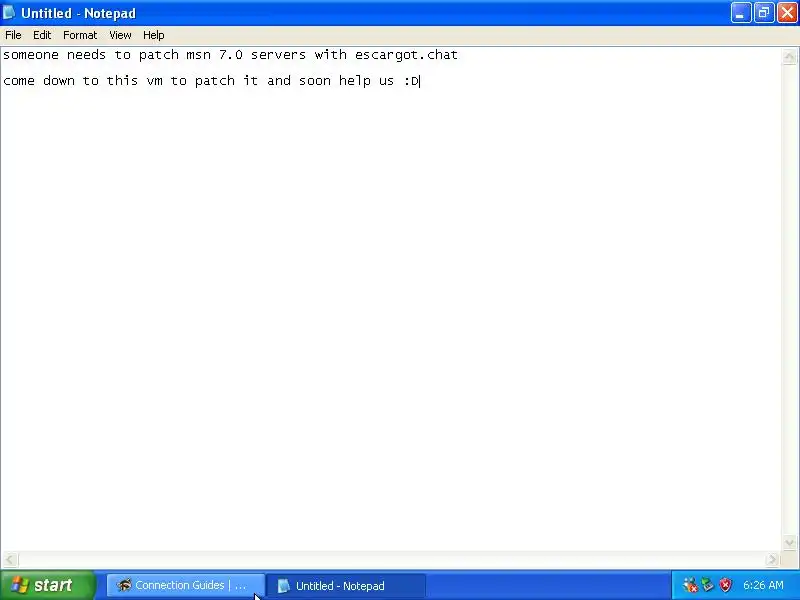Minimize the Notepad window
The height and width of the screenshot is (600, 800).
(x=740, y=13)
